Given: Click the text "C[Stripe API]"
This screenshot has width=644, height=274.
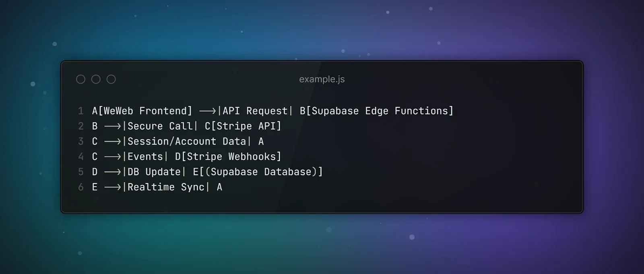Looking at the screenshot, I should (x=243, y=126).
